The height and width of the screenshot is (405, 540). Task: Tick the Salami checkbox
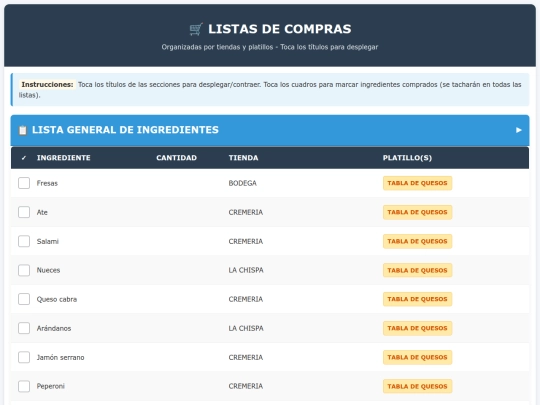coord(24,241)
